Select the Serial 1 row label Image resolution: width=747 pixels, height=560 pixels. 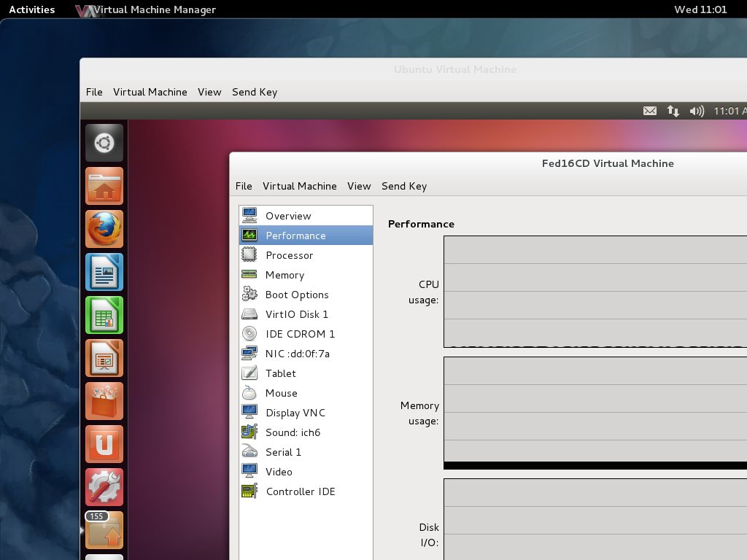pos(283,452)
